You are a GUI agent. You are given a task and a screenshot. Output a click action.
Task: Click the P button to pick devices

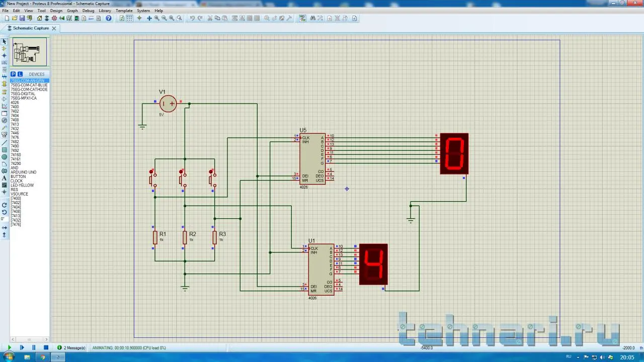13,74
